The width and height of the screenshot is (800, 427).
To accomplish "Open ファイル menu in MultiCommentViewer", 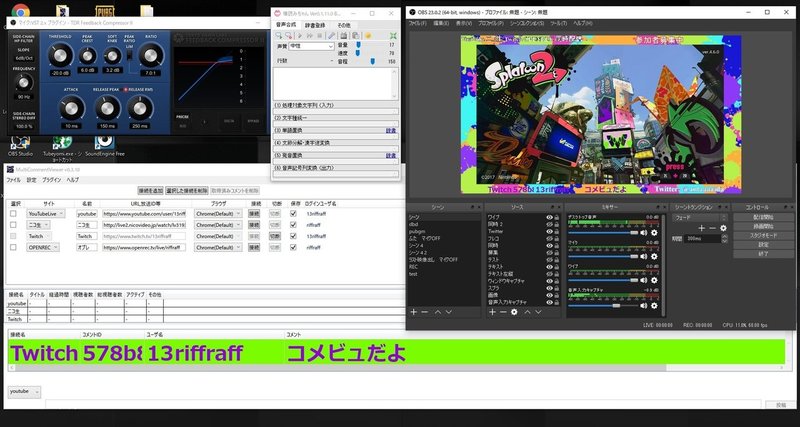I will point(14,180).
